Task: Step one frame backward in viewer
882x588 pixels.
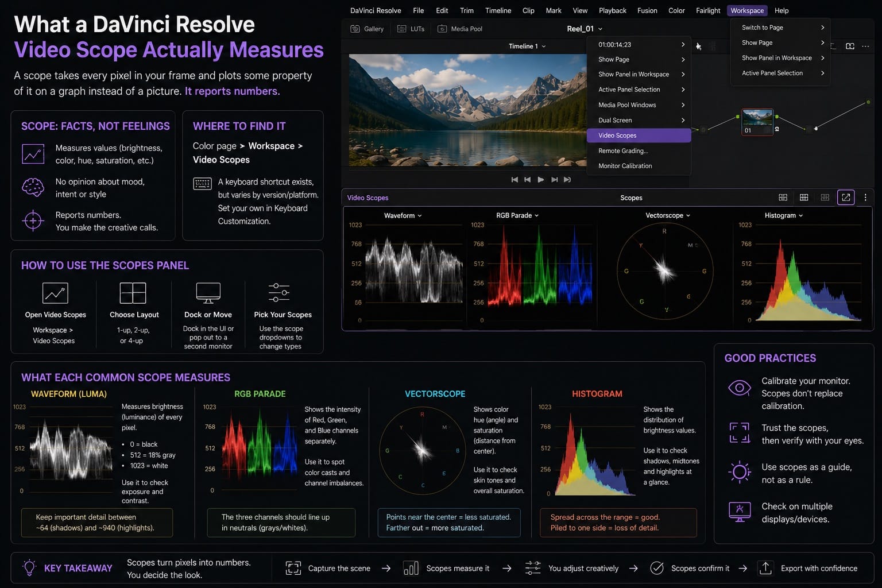Action: 527,180
